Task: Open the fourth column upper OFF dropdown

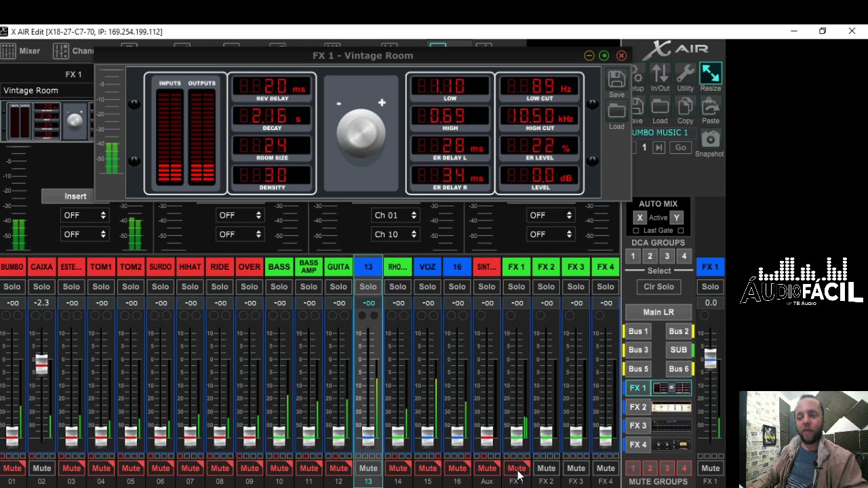Action: [550, 215]
